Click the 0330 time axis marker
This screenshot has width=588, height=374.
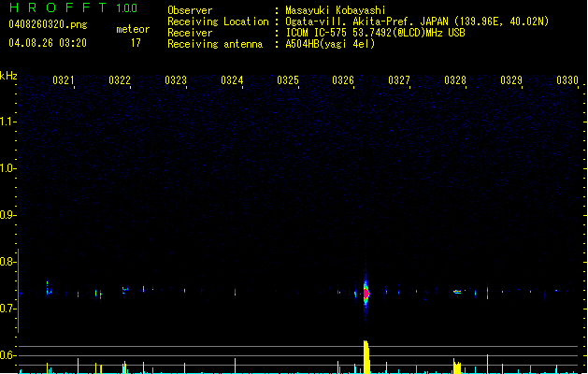pyautogui.click(x=567, y=80)
